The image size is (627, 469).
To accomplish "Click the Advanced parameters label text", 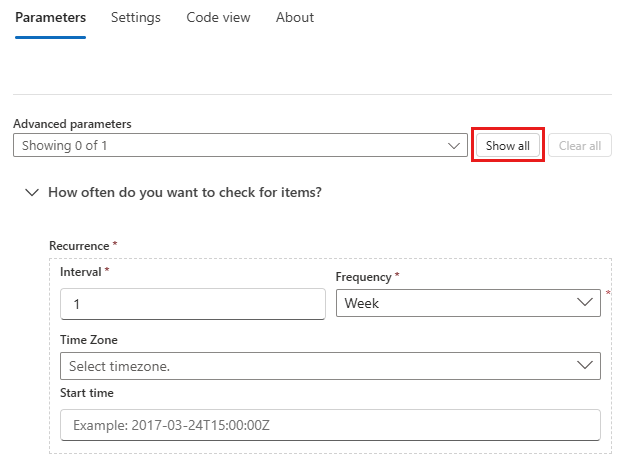I will (72, 124).
